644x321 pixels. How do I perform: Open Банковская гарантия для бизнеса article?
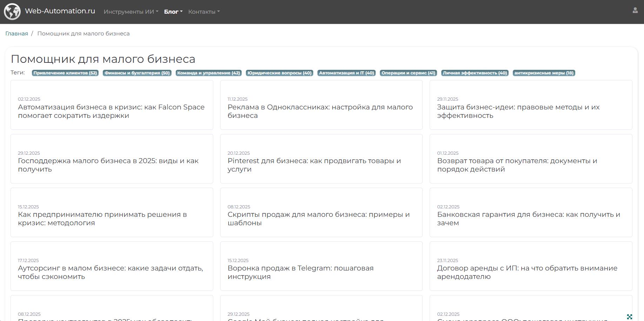pos(528,219)
